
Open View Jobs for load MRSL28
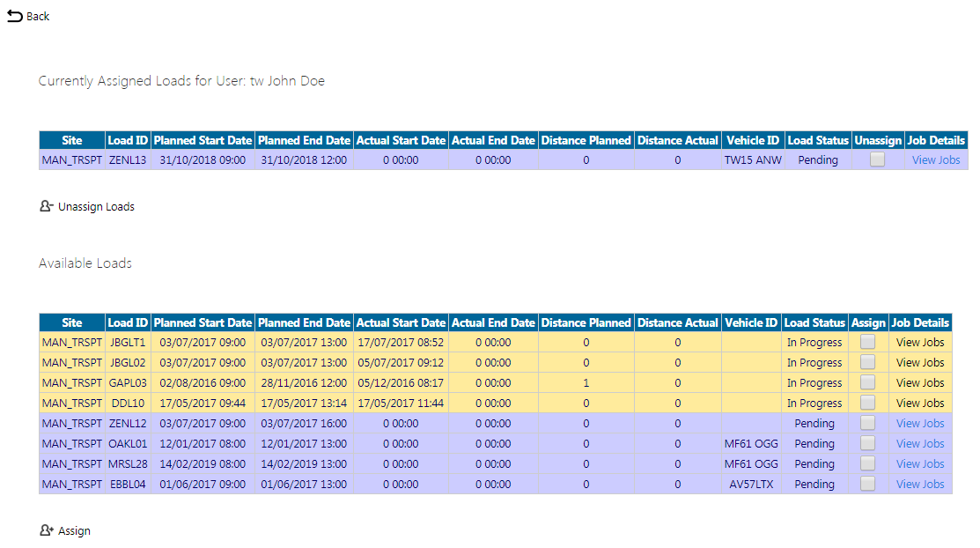coord(920,464)
